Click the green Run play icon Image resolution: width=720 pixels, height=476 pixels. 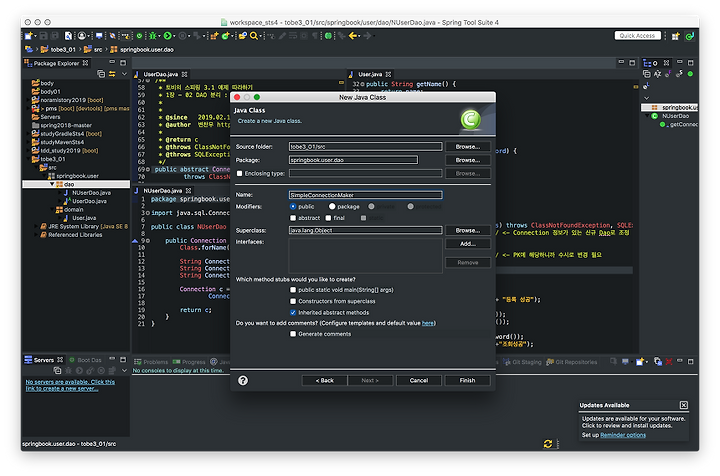coord(168,36)
